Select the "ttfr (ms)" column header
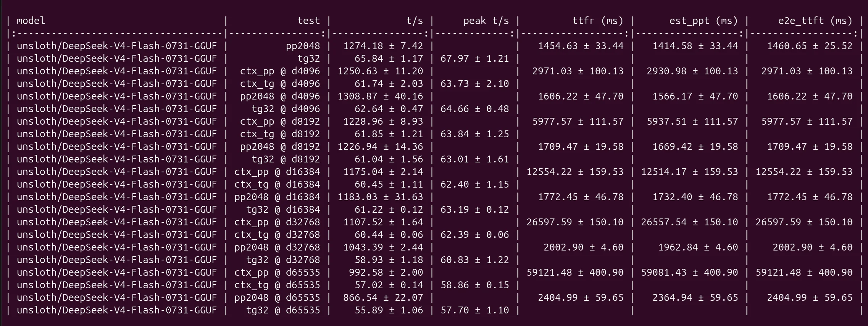 [598, 21]
